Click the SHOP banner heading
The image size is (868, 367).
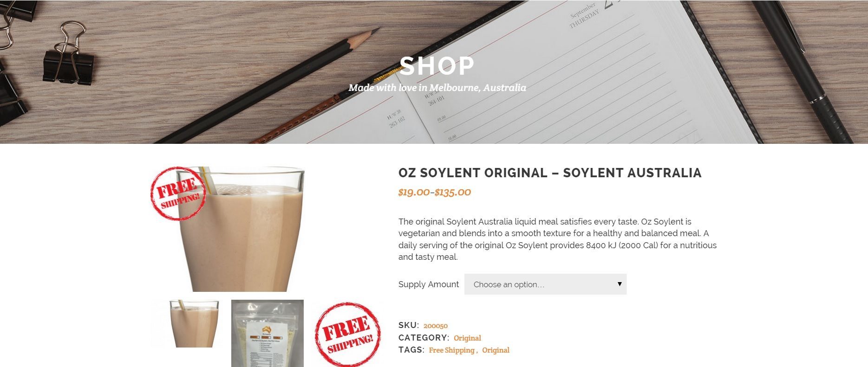point(437,66)
